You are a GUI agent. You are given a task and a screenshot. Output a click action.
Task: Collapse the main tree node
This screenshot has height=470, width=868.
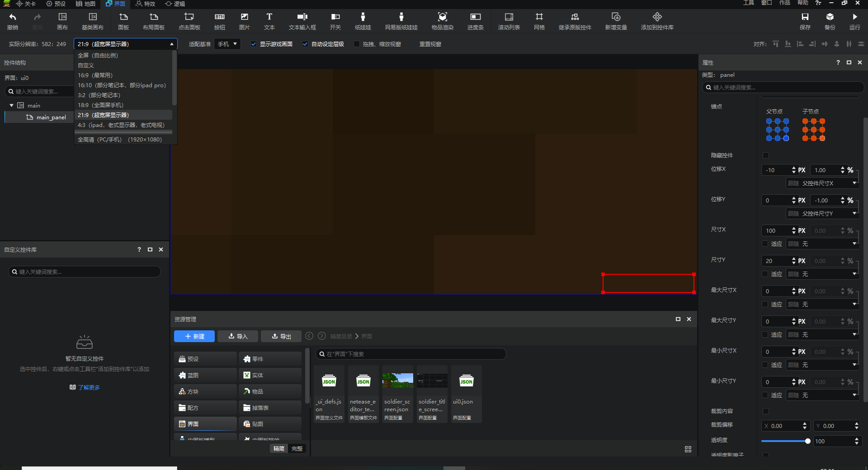click(11, 105)
